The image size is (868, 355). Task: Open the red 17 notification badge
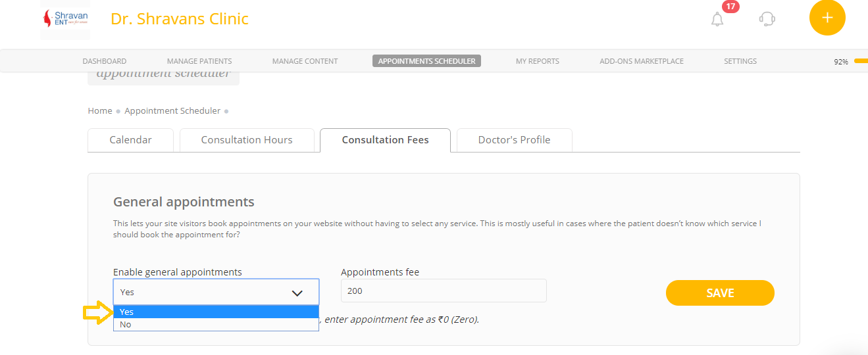pyautogui.click(x=730, y=7)
